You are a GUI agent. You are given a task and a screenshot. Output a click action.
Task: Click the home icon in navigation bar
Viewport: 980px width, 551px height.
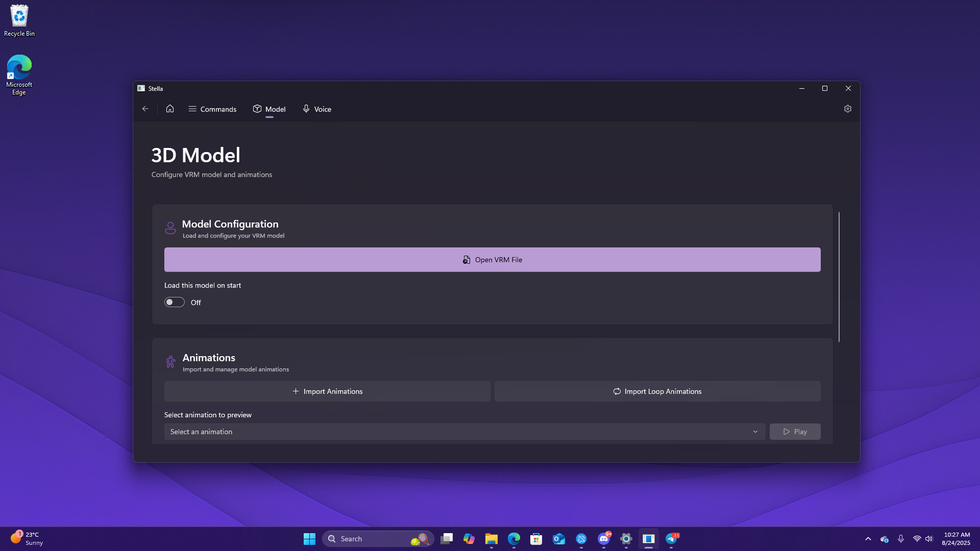pyautogui.click(x=170, y=109)
